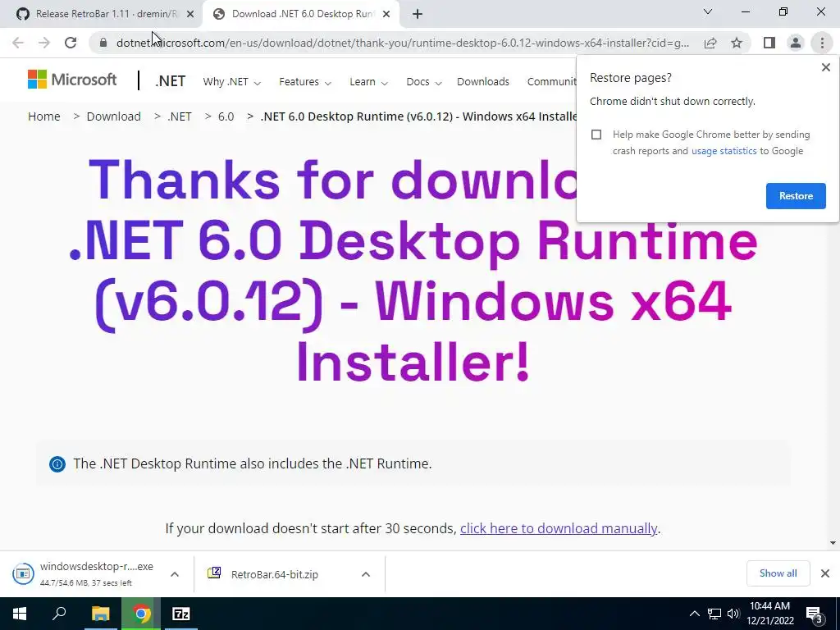Click Show all downloads
The width and height of the screenshot is (840, 630).
tap(778, 573)
